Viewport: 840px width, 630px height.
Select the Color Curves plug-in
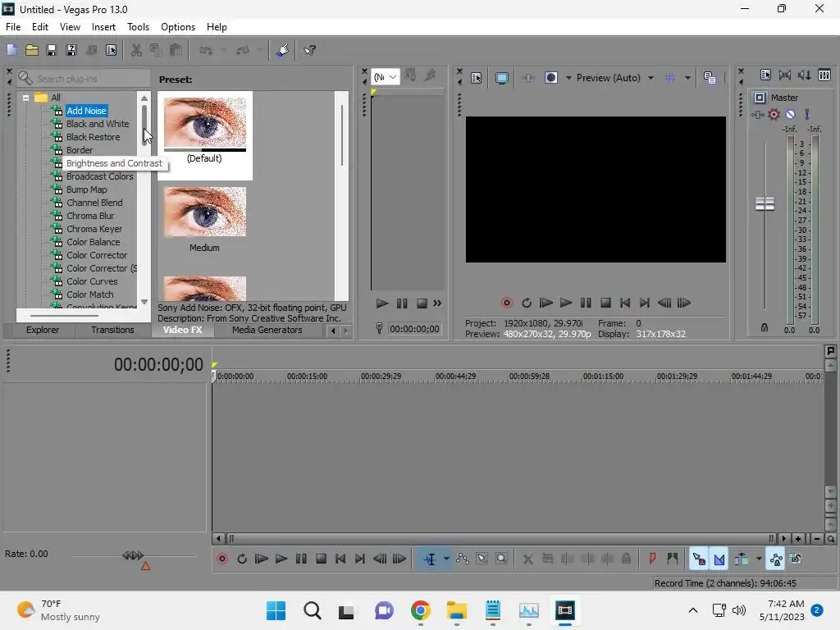coord(92,281)
